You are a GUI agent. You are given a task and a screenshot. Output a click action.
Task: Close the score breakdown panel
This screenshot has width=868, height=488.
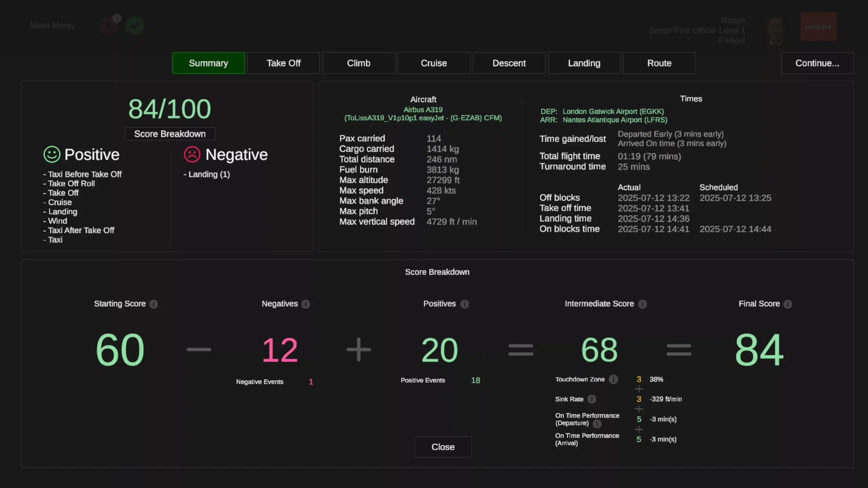[442, 447]
